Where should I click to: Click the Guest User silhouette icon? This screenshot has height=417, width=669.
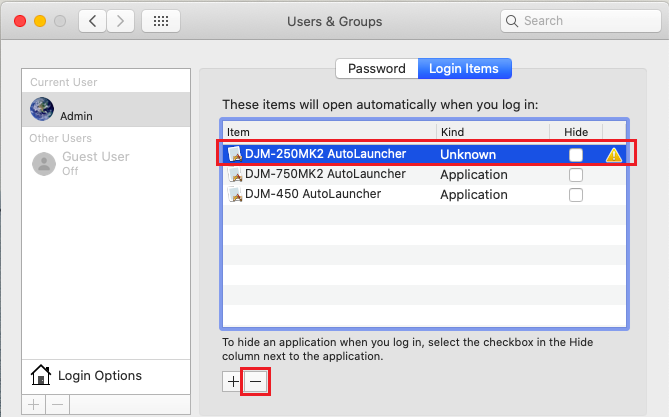click(x=44, y=164)
